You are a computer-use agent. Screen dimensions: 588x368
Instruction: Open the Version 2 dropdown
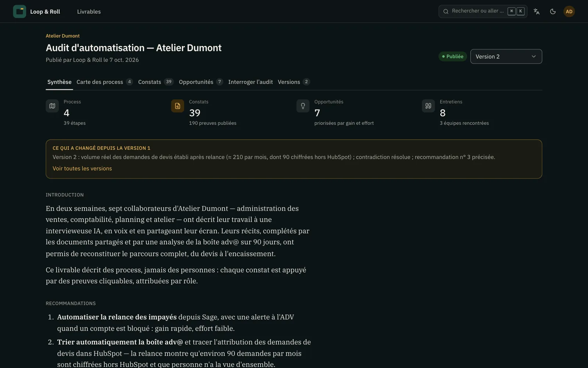tap(506, 56)
